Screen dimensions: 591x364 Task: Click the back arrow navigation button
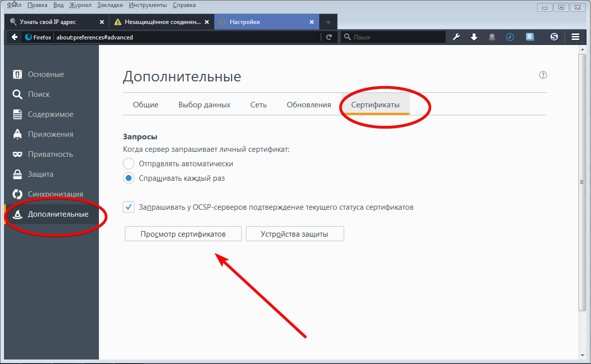click(14, 37)
